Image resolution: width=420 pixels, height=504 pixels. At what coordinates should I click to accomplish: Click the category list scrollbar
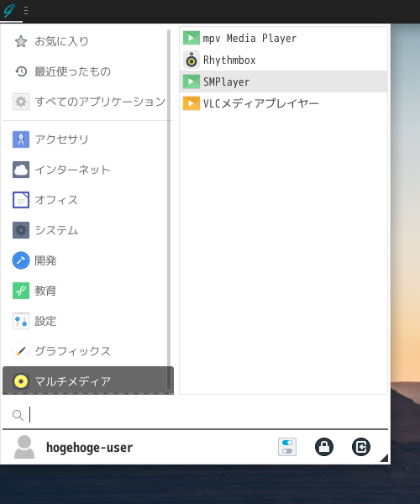(x=169, y=209)
